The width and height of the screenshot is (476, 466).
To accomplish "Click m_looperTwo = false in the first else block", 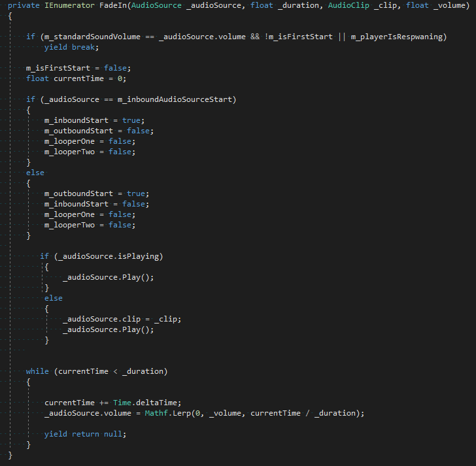I will (90, 225).
